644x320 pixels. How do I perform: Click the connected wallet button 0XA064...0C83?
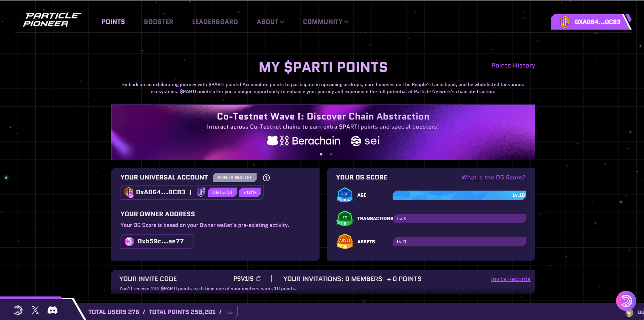coord(591,22)
